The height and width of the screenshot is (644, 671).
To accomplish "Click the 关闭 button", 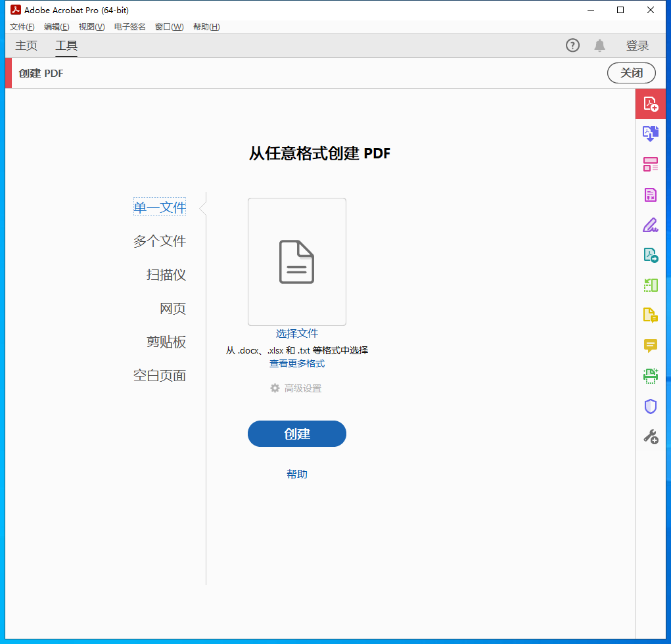I will point(631,73).
